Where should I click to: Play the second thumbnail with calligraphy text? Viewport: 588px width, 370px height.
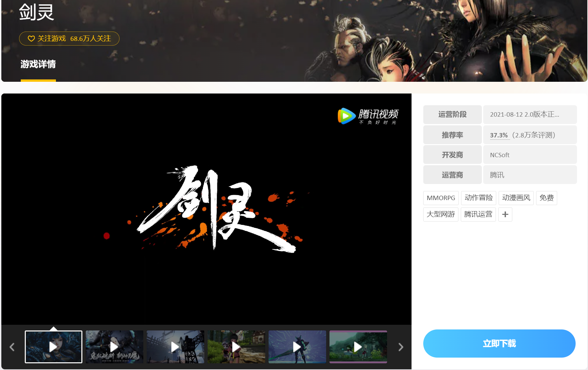click(115, 347)
